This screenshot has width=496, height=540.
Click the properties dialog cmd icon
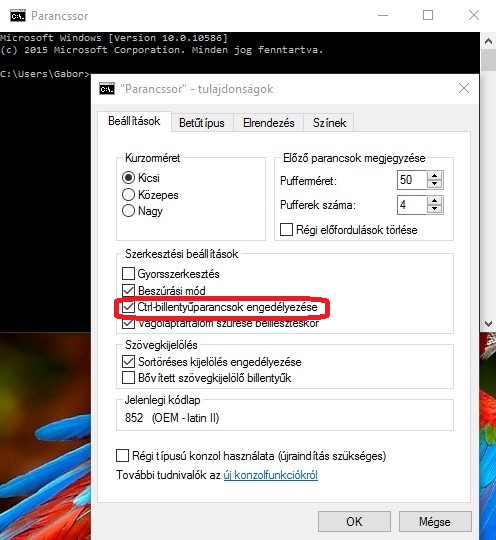point(107,89)
